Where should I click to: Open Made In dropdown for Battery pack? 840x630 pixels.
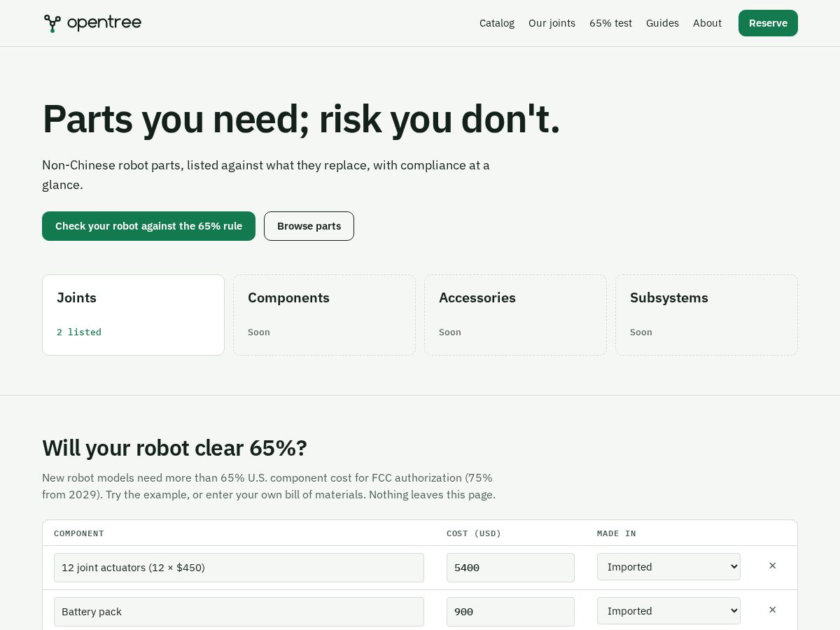[668, 611]
